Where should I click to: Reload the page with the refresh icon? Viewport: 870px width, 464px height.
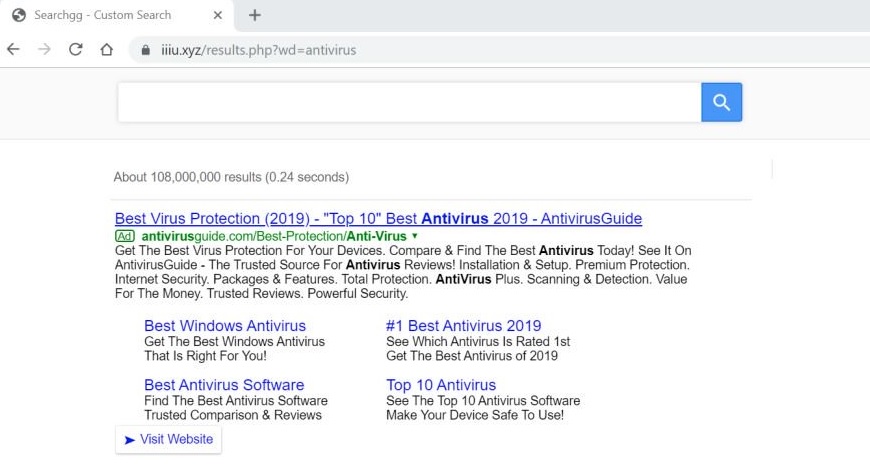pyautogui.click(x=75, y=49)
